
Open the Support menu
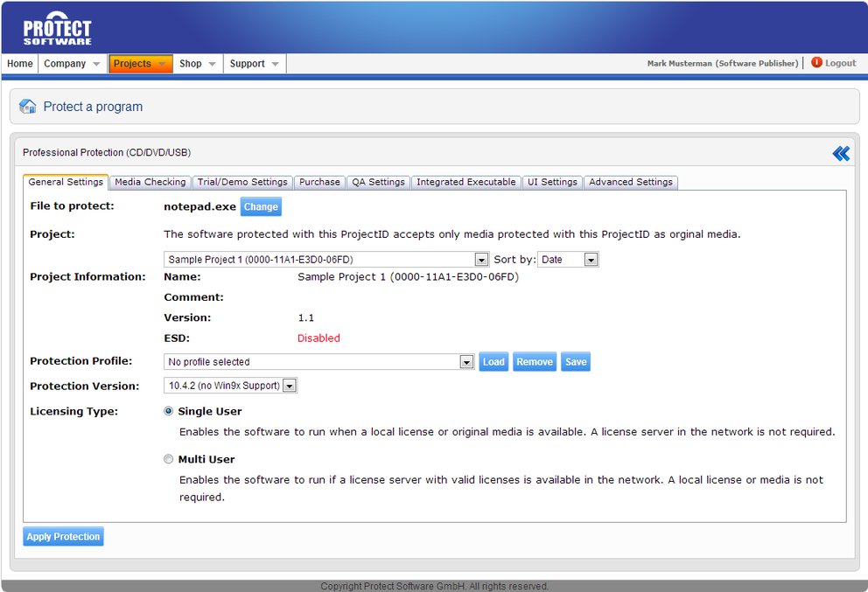tap(254, 63)
